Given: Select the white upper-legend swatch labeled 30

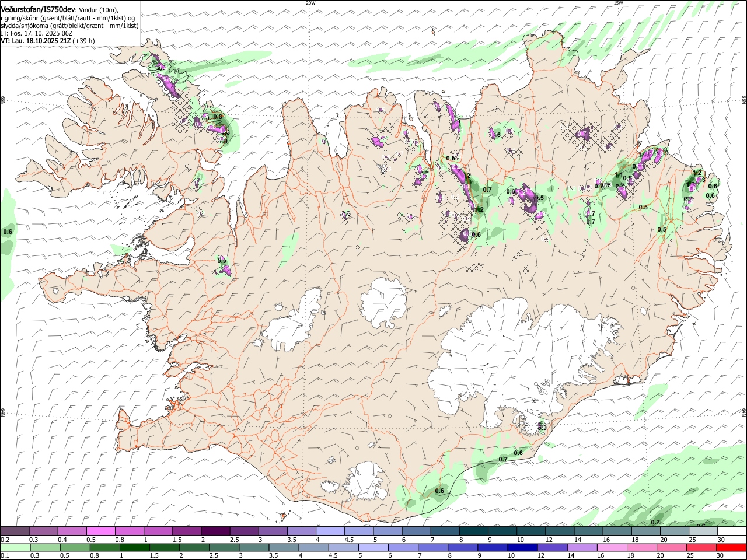Looking at the screenshot, I should click(732, 531).
